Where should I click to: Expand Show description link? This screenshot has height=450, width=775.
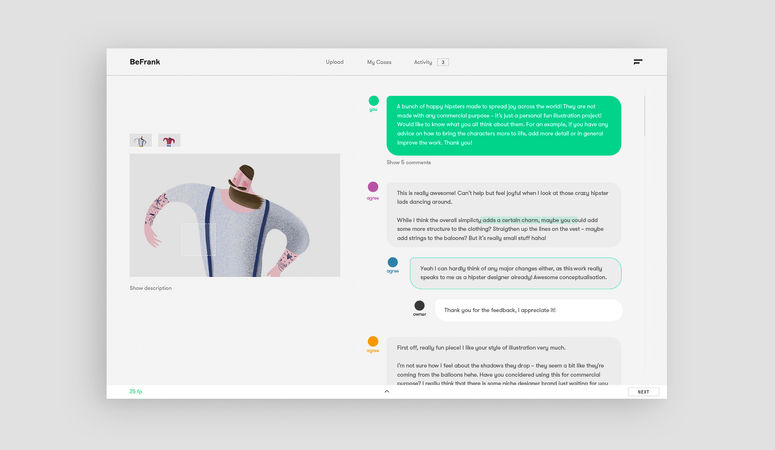click(151, 288)
